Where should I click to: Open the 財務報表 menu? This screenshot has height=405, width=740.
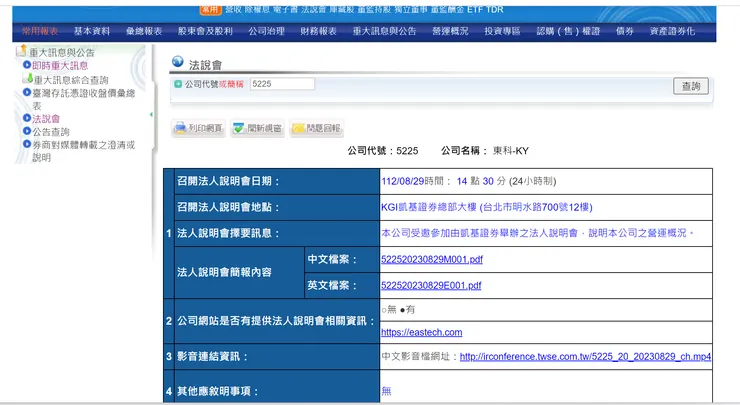click(x=319, y=31)
